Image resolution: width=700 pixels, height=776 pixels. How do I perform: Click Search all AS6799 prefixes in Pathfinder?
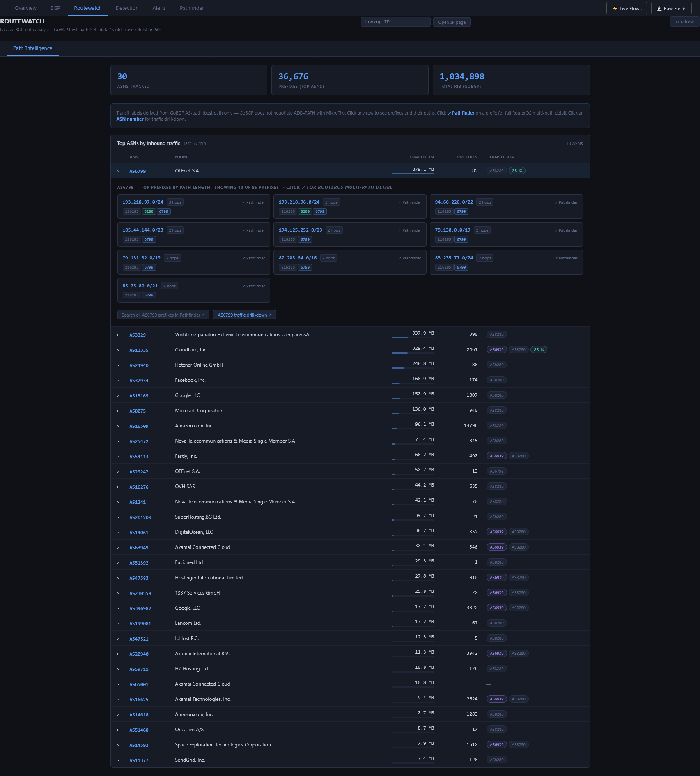point(163,315)
